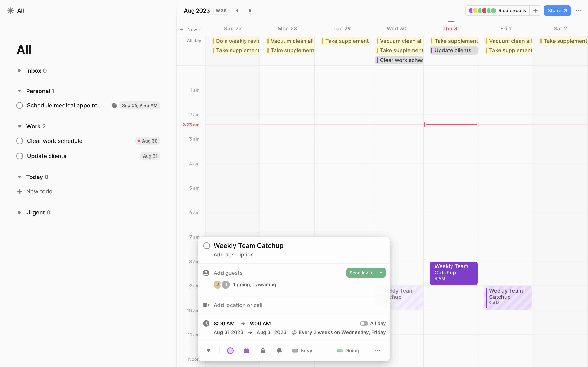Open the three-dots menu in top right corner
The image size is (588, 367).
(x=579, y=11)
